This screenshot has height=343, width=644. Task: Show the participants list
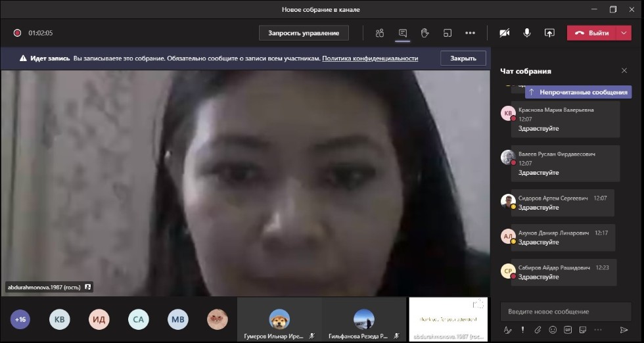(380, 33)
